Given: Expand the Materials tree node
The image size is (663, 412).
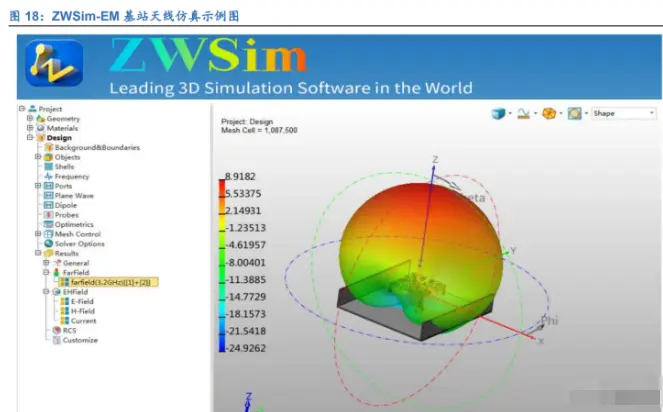Looking at the screenshot, I should [30, 128].
